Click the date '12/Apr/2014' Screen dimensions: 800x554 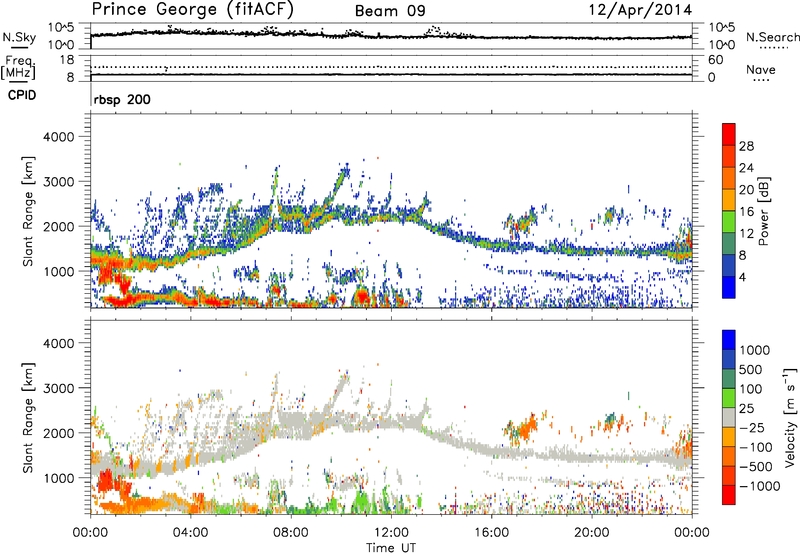[640, 10]
